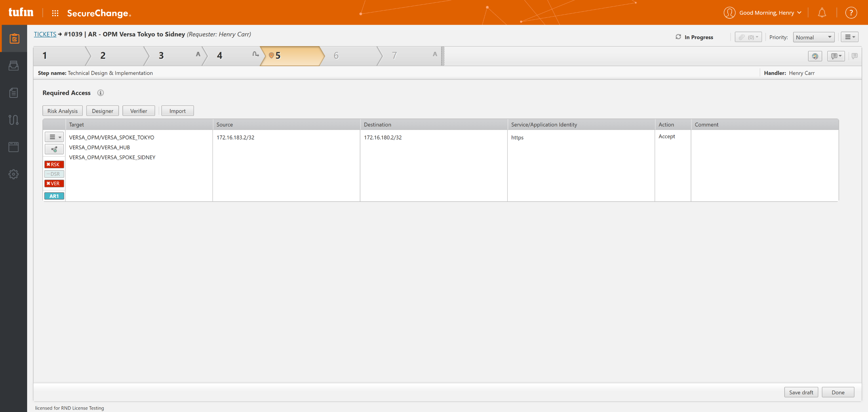Open the apps grid launcher icon
This screenshot has width=868, height=412.
coord(55,13)
